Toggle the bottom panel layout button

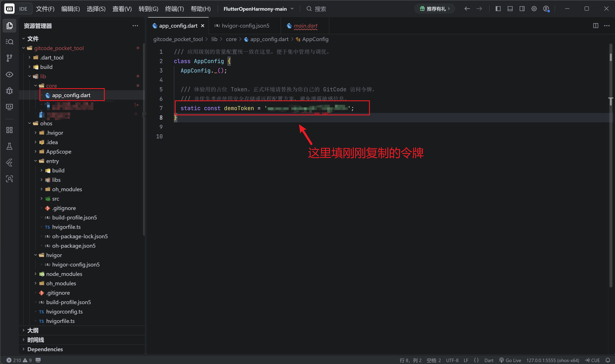click(510, 9)
